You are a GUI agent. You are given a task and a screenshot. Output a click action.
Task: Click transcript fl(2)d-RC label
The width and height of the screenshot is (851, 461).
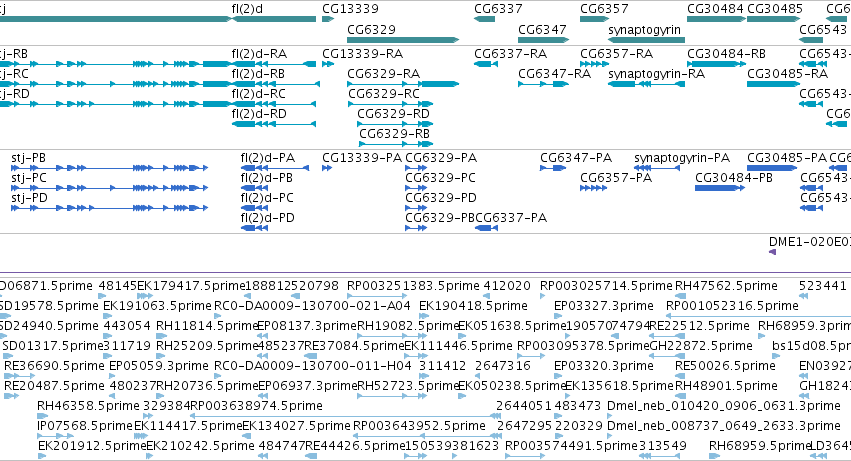coord(258,94)
